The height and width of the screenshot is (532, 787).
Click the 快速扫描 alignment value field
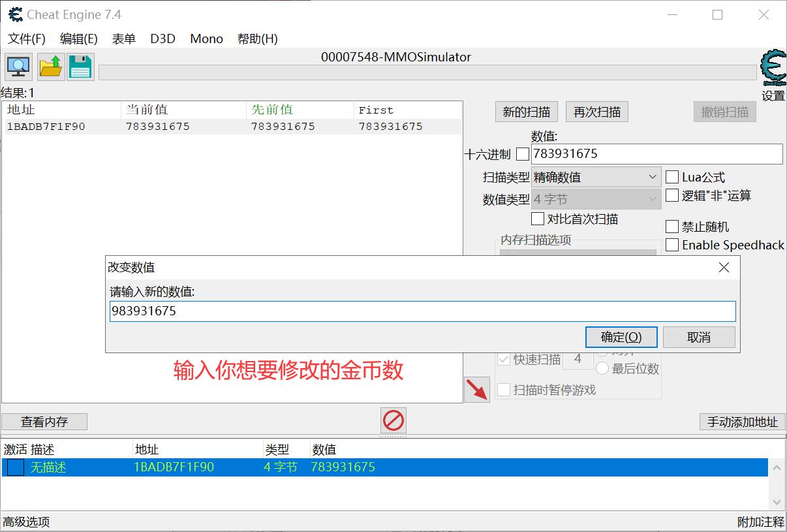(x=578, y=359)
